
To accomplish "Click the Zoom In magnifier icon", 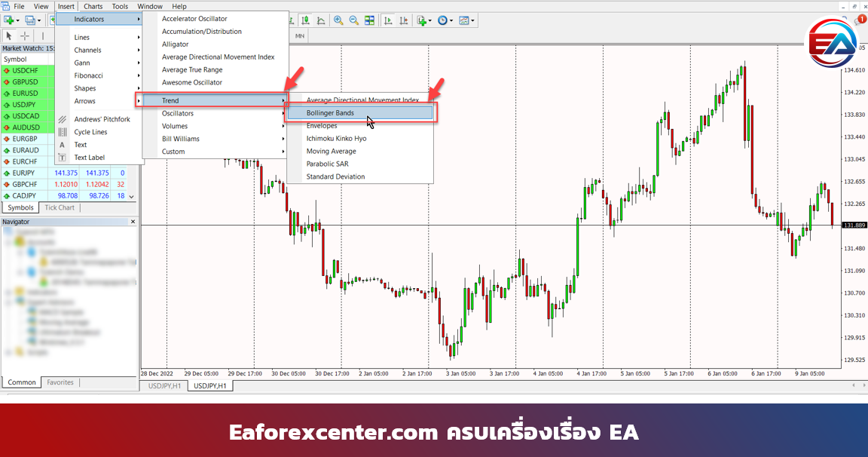I will (x=338, y=20).
